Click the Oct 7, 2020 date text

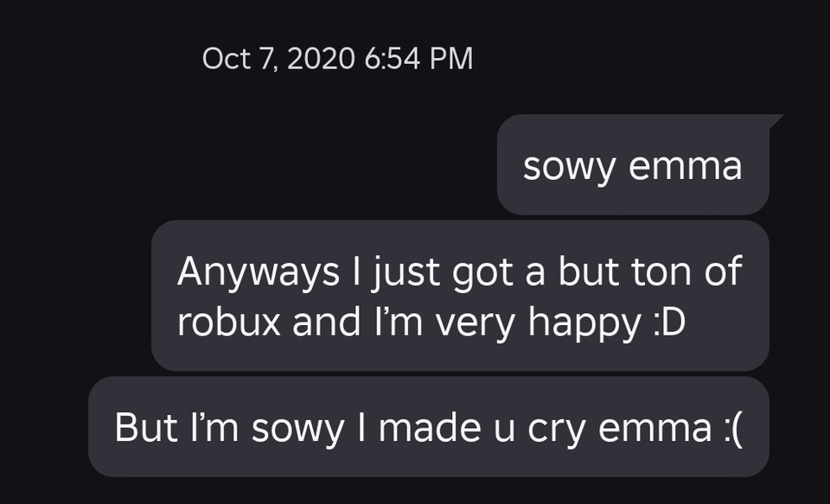[278, 59]
